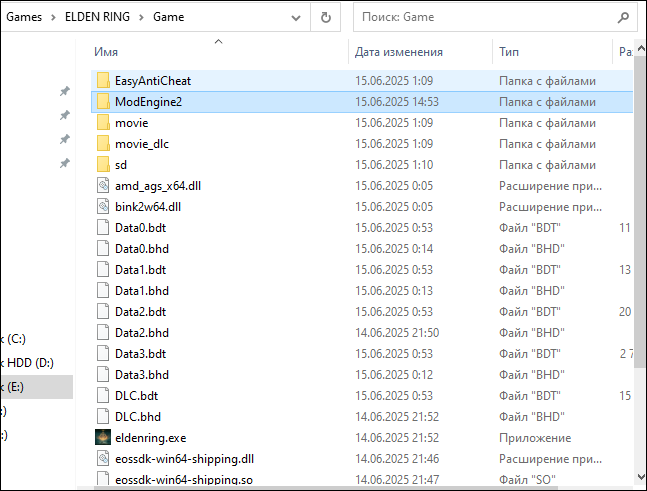Image resolution: width=647 pixels, height=491 pixels.
Task: Click the vertical scrollbar thumb
Action: tap(640, 212)
